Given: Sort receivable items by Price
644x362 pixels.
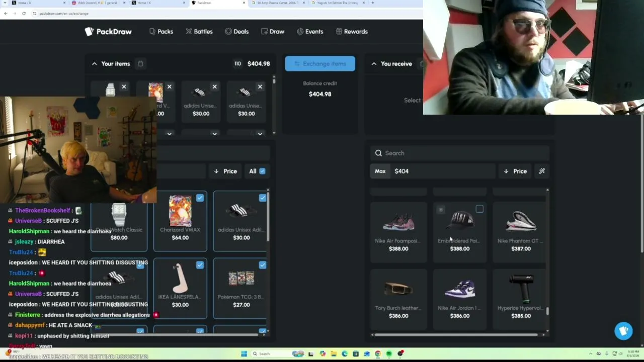Looking at the screenshot, I should pyautogui.click(x=515, y=171).
